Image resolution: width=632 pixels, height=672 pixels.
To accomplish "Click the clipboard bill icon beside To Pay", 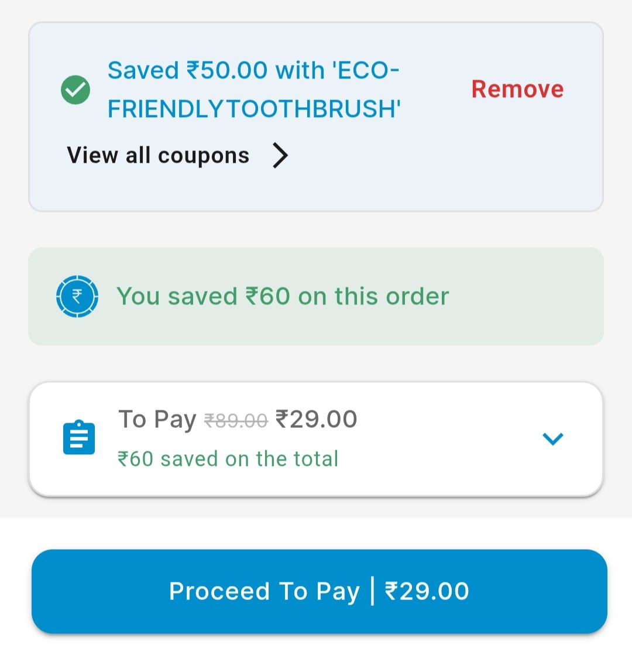I will click(79, 437).
